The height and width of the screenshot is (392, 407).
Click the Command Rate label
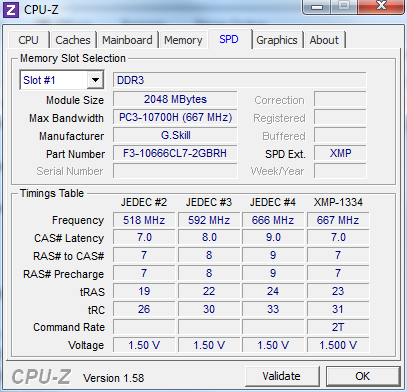(69, 327)
